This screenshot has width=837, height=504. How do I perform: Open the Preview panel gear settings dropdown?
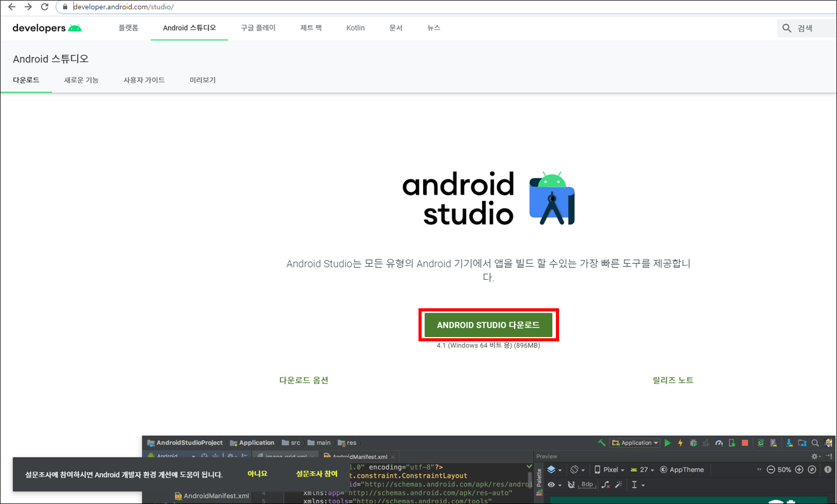click(x=816, y=456)
